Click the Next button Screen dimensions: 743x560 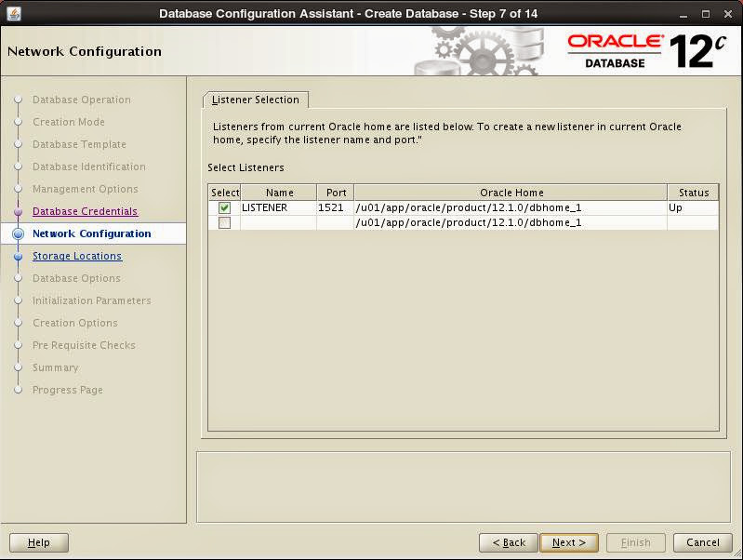[x=569, y=542]
